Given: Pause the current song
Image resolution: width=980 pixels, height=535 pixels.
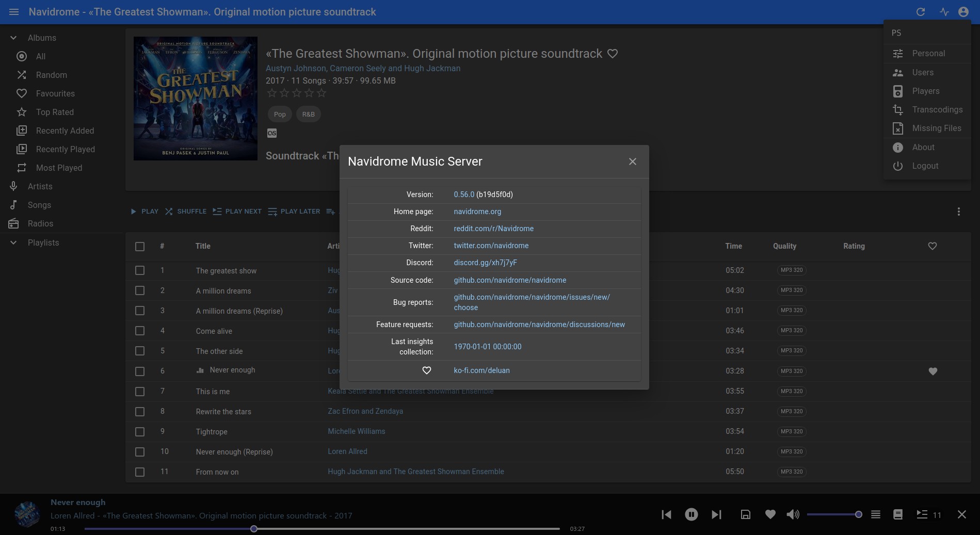Looking at the screenshot, I should pyautogui.click(x=692, y=514).
